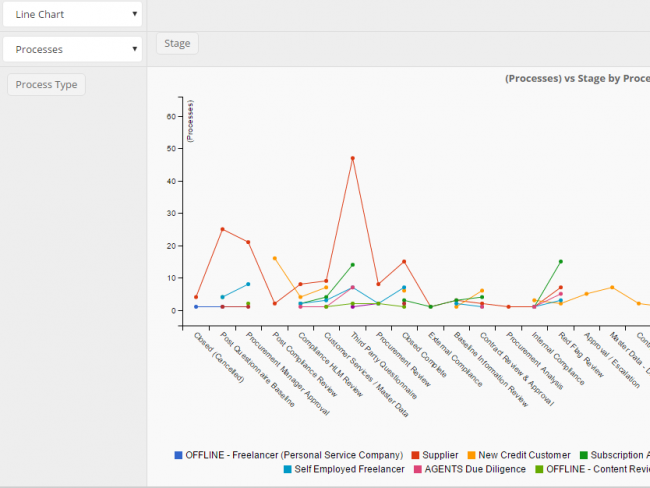Click the Red Flag Review axis label
Viewport: 650px width, 488px height.
coord(582,353)
